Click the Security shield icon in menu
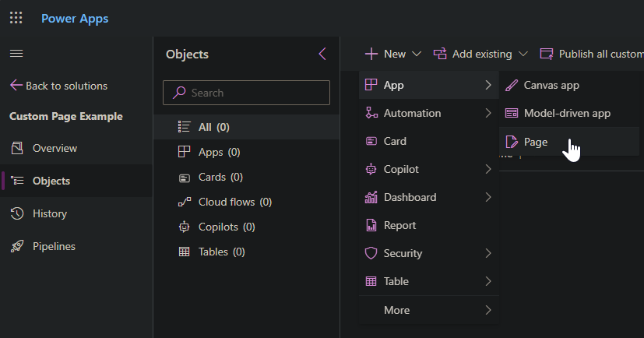Screen dimensions: 644x338 pyautogui.click(x=371, y=253)
